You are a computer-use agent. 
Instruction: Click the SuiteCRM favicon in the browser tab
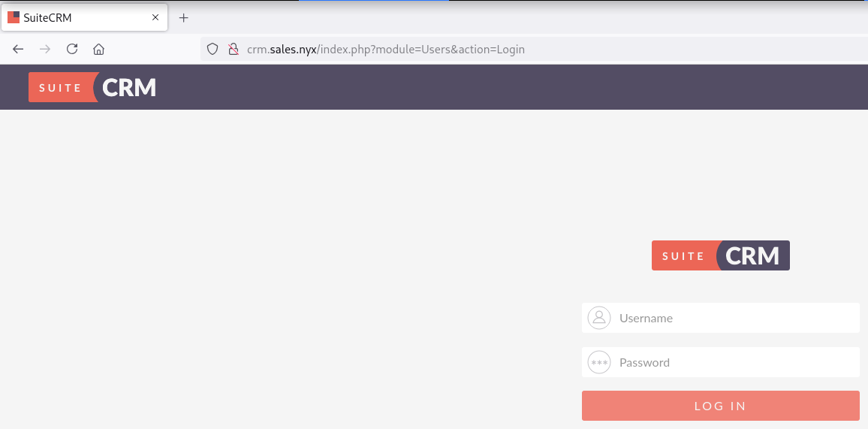pos(14,17)
